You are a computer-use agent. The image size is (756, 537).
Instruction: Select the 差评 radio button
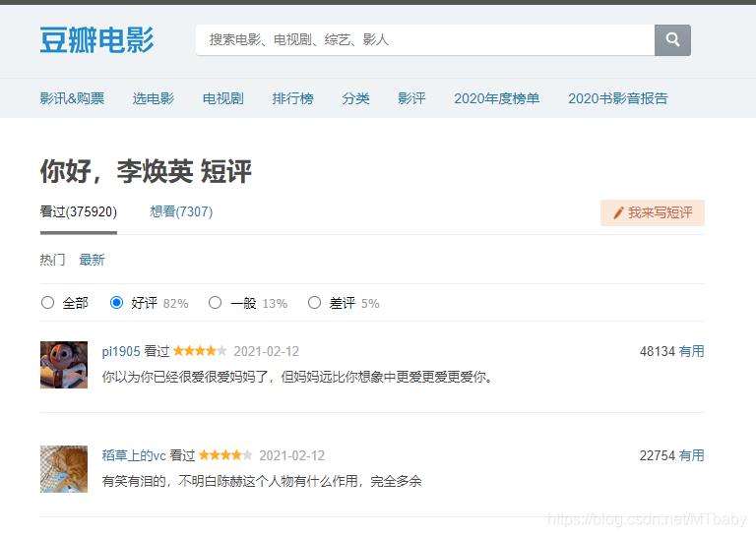pos(314,303)
